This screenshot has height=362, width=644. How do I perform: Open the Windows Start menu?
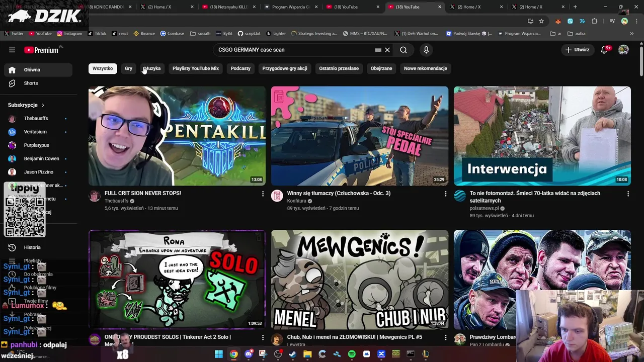[x=219, y=354]
